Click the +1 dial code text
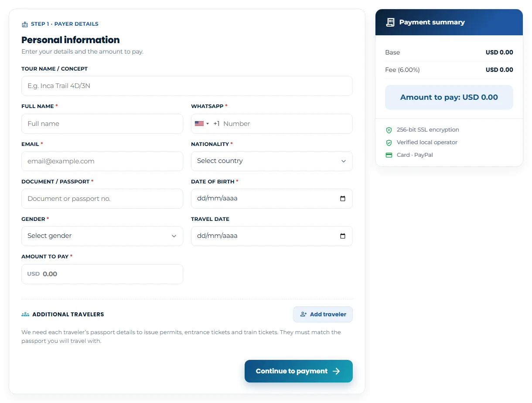This screenshot has width=532, height=403. (216, 124)
